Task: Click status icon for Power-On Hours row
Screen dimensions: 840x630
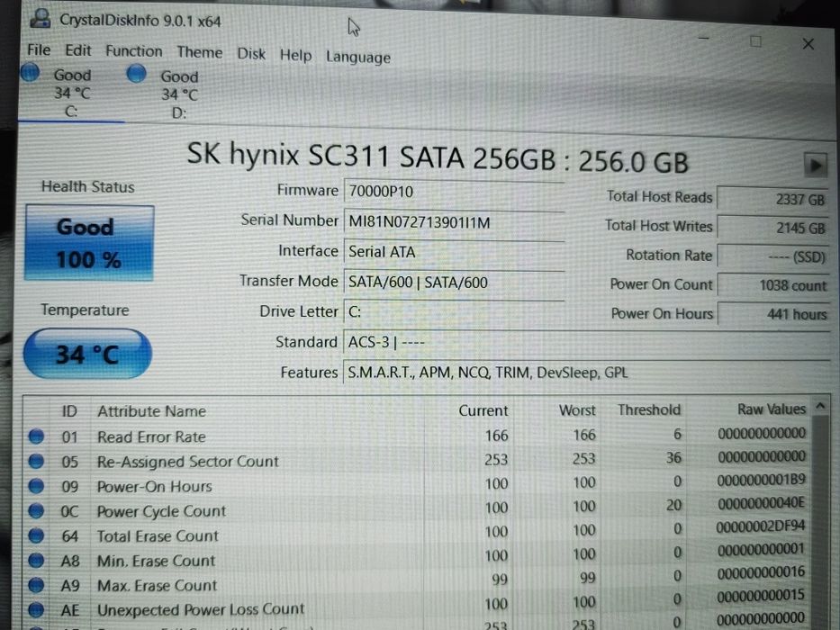Action: point(36,486)
